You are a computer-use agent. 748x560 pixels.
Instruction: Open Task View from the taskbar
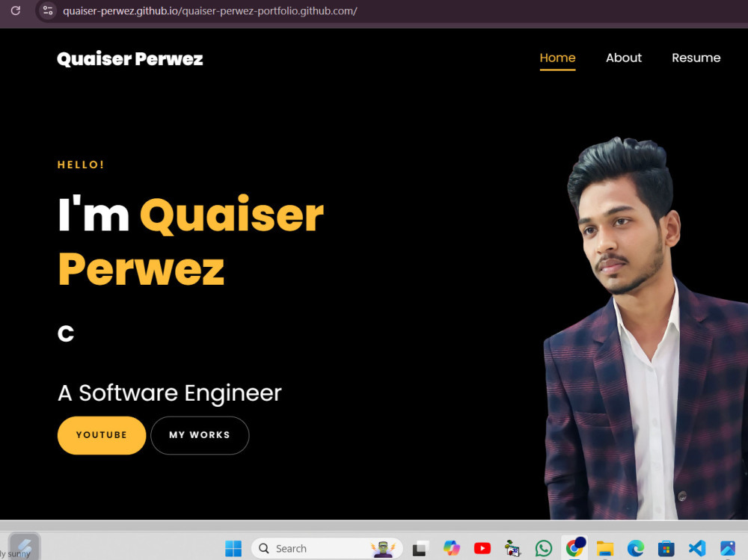pos(420,549)
